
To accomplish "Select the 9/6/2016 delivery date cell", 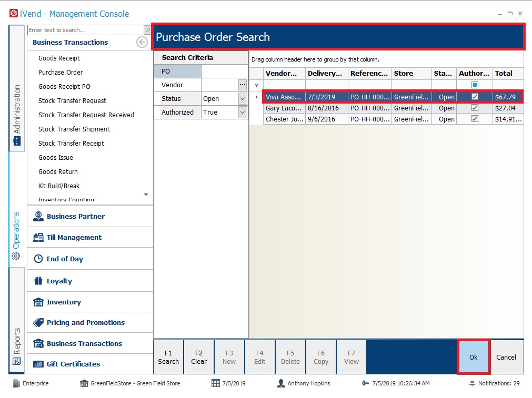I will tap(326, 119).
